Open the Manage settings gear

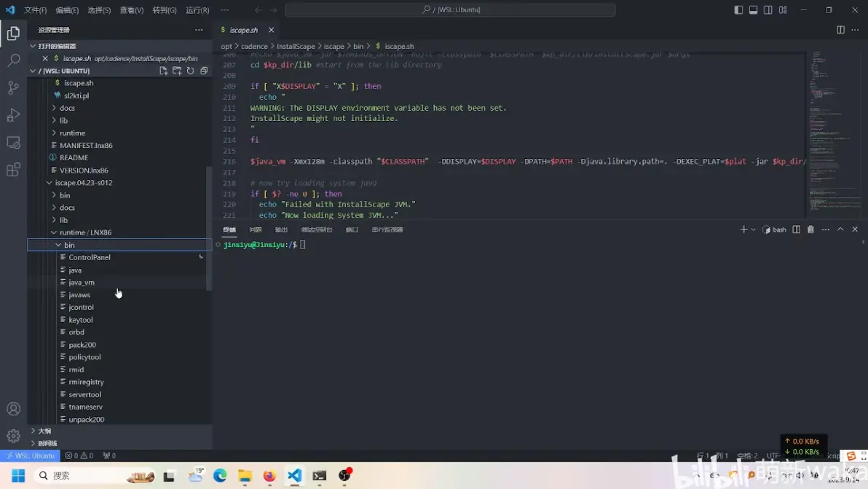tap(13, 437)
